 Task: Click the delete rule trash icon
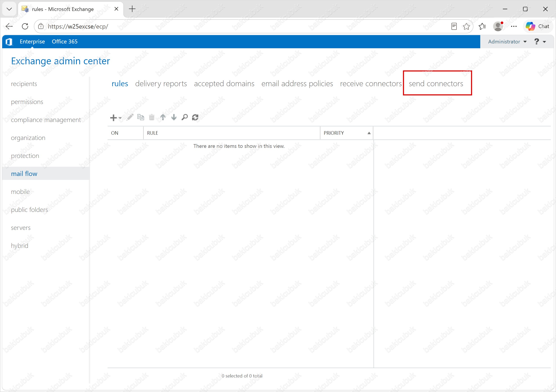click(x=152, y=117)
